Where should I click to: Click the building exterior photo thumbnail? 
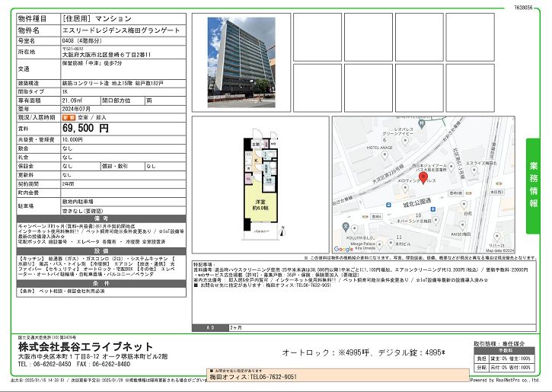241,62
